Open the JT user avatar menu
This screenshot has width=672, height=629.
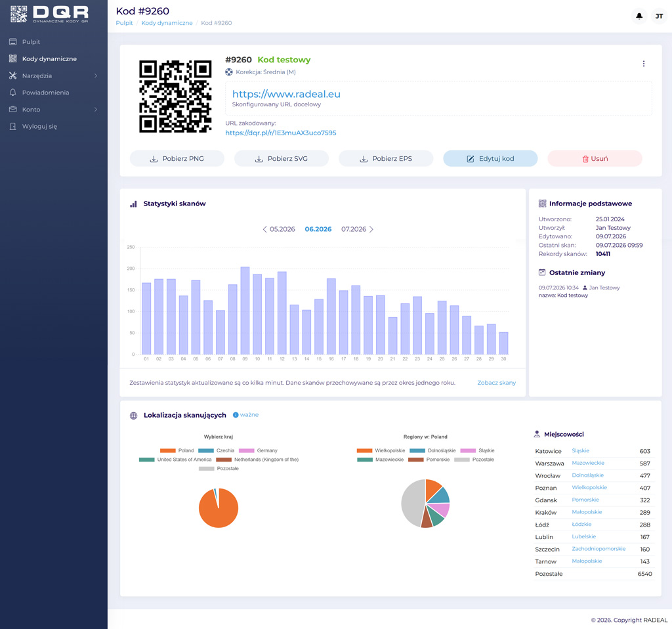coord(659,16)
